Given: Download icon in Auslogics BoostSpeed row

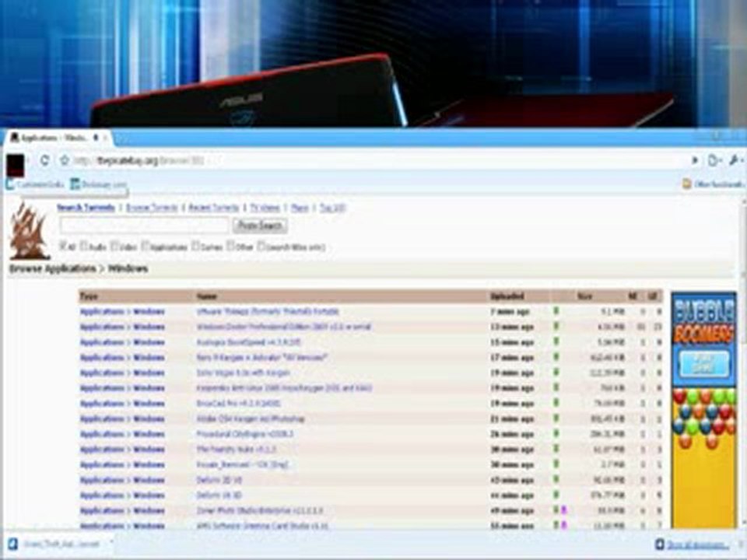Looking at the screenshot, I should (x=556, y=341).
